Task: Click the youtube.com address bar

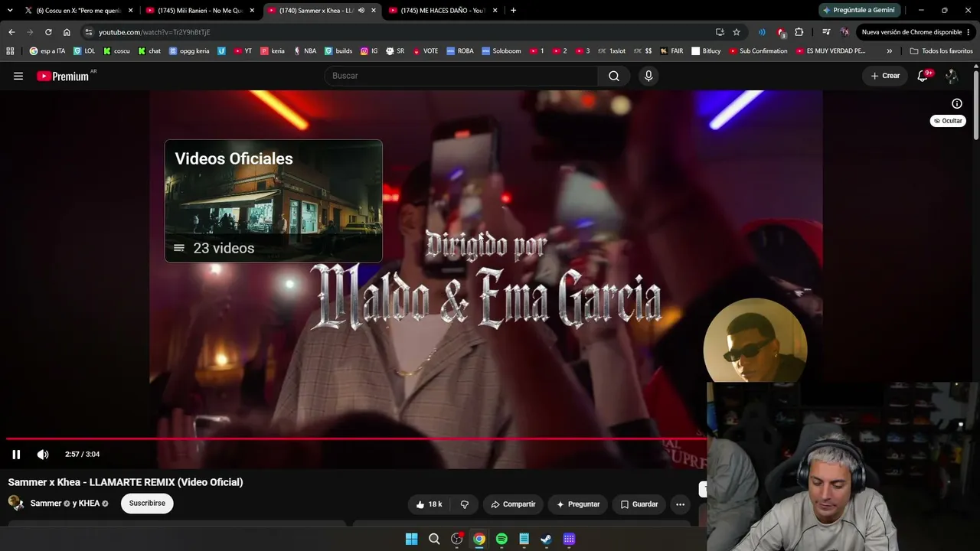Action: point(398,32)
